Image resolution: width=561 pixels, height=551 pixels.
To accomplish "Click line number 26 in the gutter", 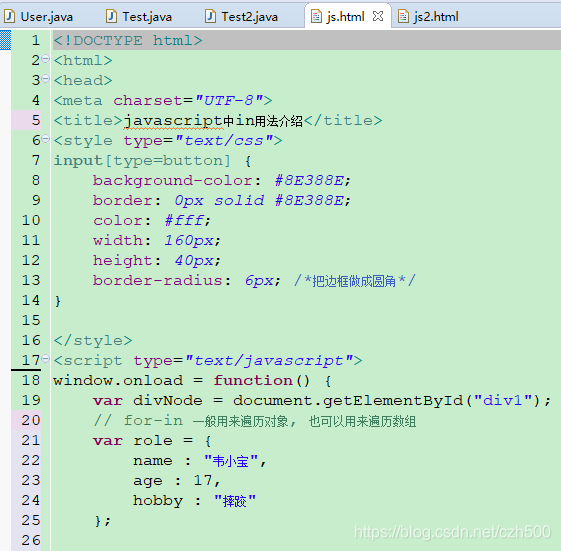I will click(31, 541).
